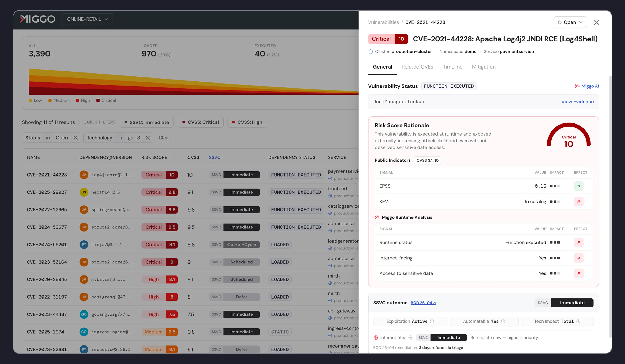Open the Mitigation tab

coord(484,67)
